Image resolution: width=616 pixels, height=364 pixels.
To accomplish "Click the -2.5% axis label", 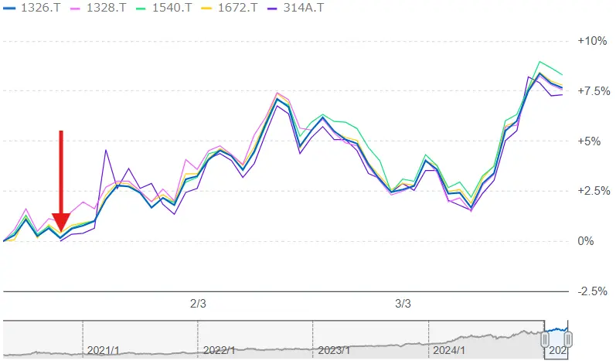I will [593, 291].
